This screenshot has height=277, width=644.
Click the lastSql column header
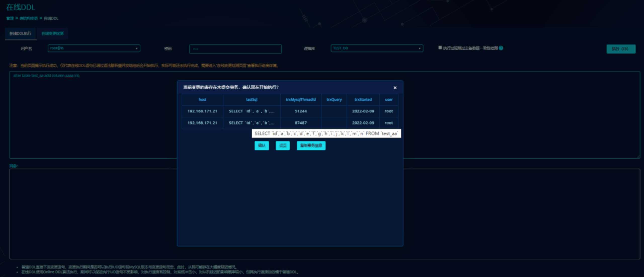point(252,99)
